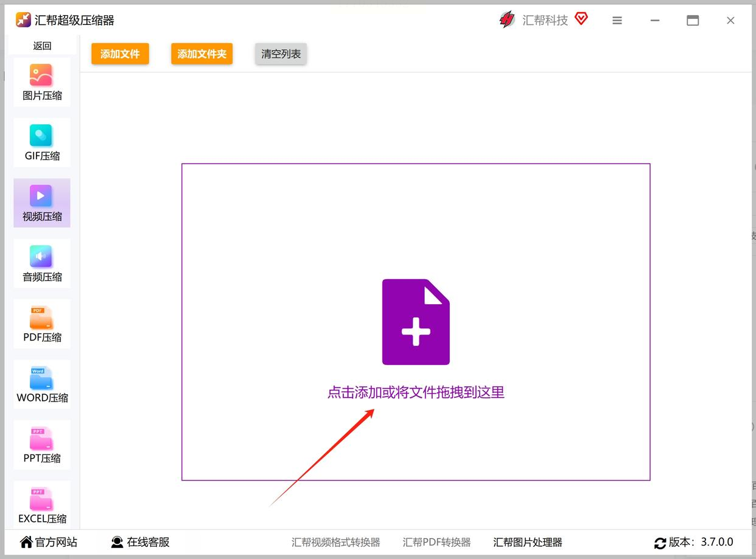Click the 汇帮超级压缩器 app logo icon
This screenshot has width=756, height=559.
23,20
